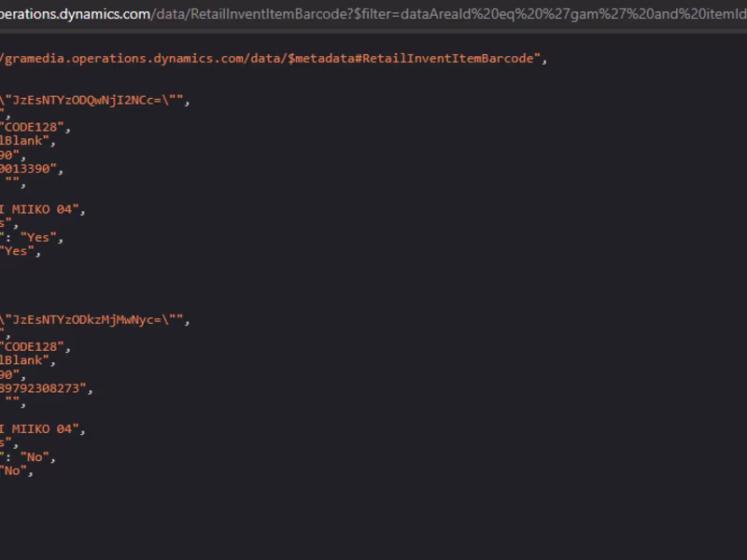Screen dimensions: 747x560
Task: Click the browser address bar URL
Action: [373, 14]
